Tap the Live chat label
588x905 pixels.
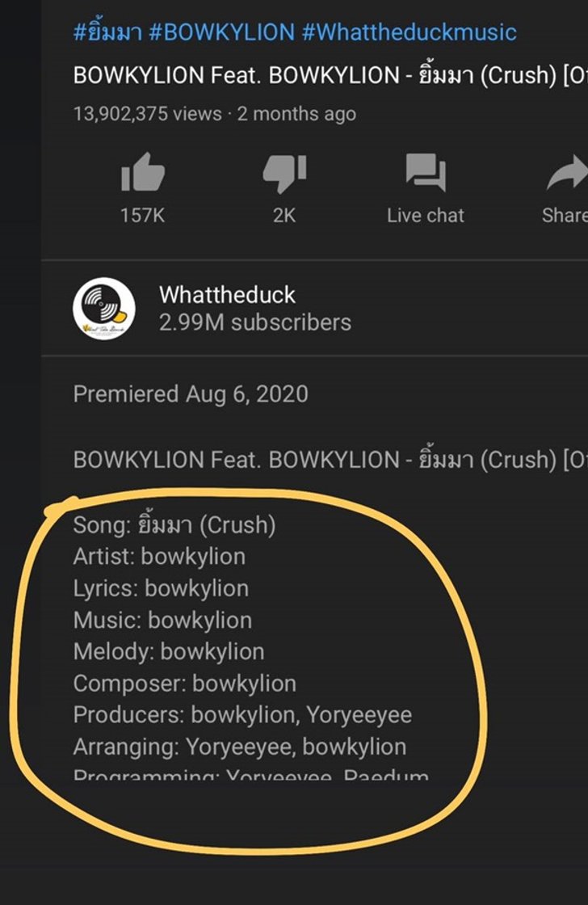tap(426, 215)
